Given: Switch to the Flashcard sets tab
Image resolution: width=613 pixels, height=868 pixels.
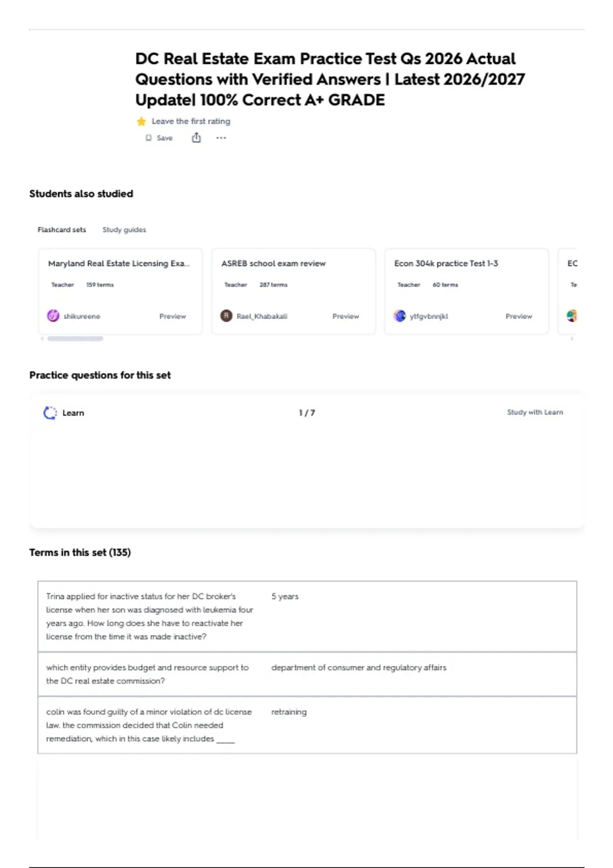Looking at the screenshot, I should (x=62, y=230).
